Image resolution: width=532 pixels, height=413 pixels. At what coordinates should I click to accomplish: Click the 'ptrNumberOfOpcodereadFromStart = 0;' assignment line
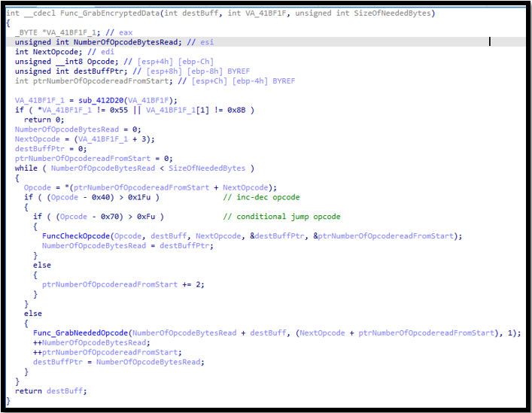[x=93, y=158]
